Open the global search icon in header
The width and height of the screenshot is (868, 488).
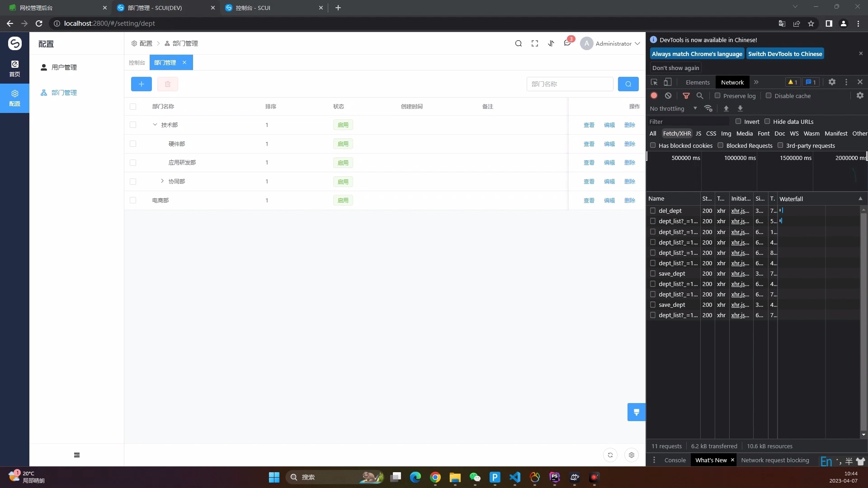tap(519, 43)
